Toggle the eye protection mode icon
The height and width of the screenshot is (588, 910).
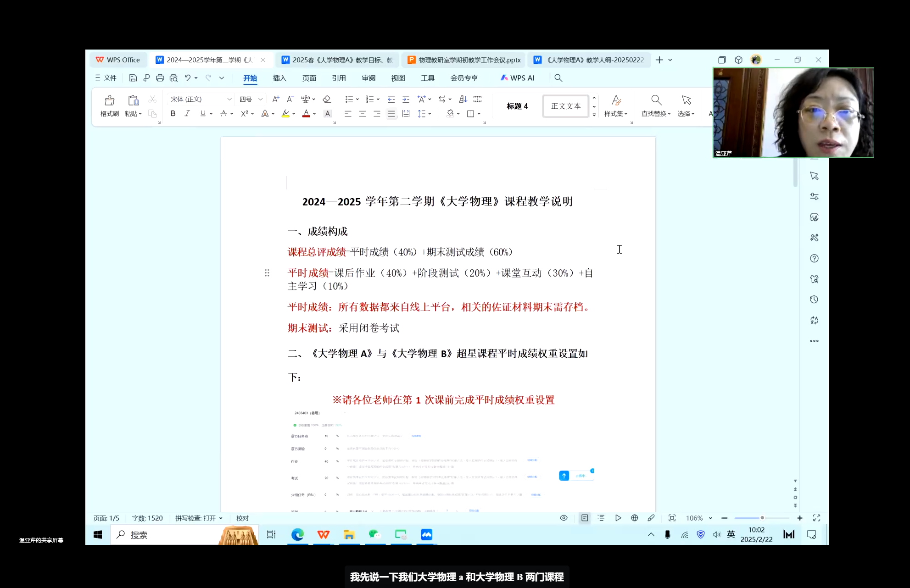point(564,518)
